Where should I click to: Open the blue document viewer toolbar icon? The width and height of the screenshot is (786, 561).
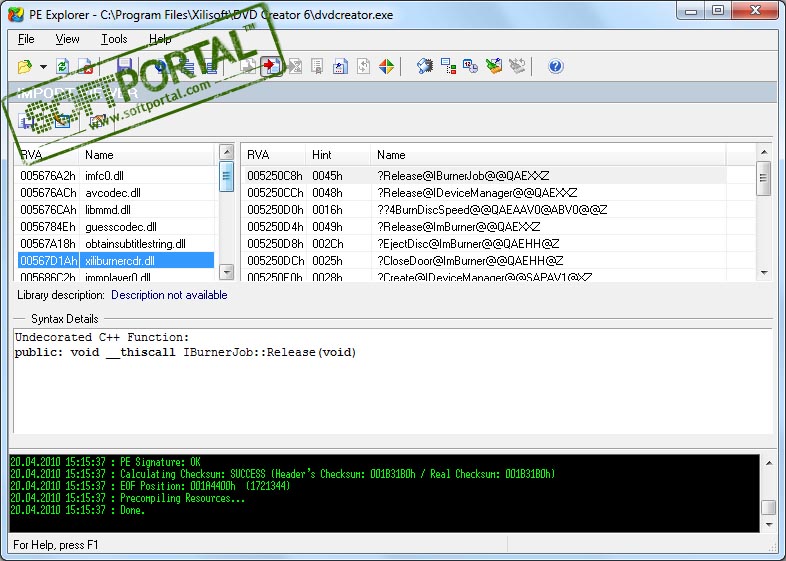pos(340,66)
